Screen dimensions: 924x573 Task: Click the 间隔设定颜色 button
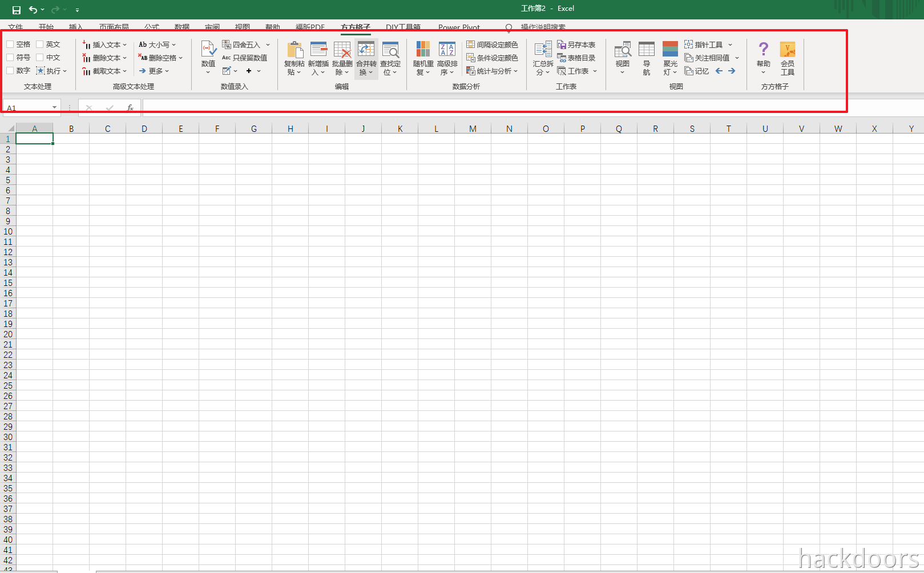point(492,45)
